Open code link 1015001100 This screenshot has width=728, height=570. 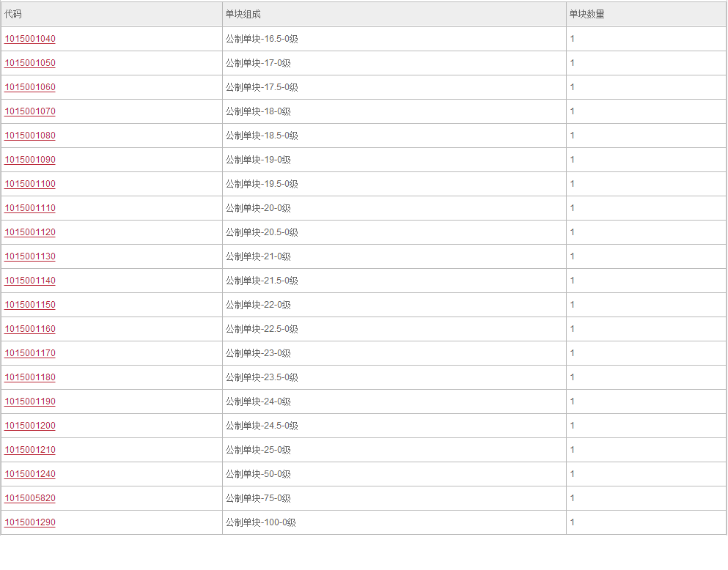tap(30, 184)
